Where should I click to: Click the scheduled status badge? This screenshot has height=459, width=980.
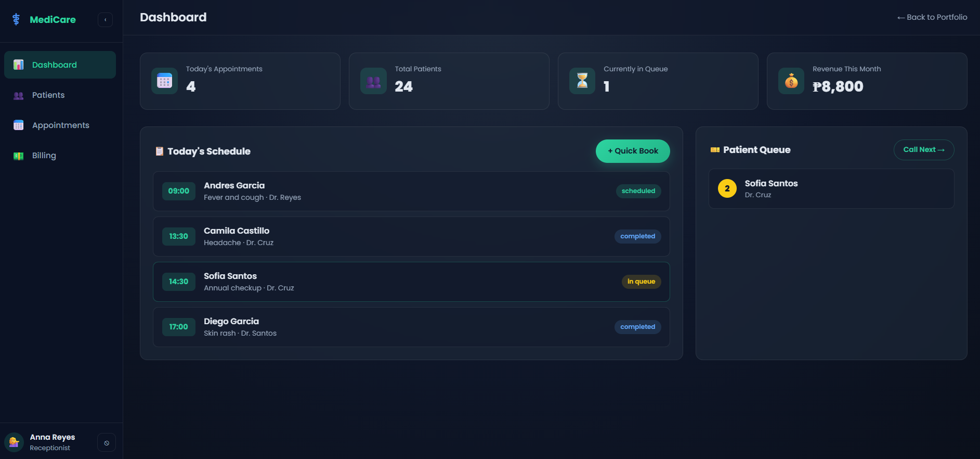pyautogui.click(x=638, y=191)
